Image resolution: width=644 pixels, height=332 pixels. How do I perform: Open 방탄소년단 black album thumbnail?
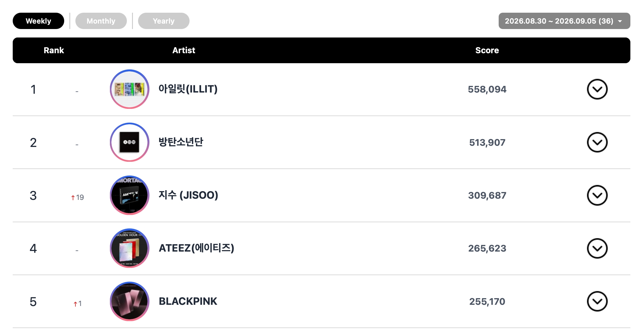point(130,142)
